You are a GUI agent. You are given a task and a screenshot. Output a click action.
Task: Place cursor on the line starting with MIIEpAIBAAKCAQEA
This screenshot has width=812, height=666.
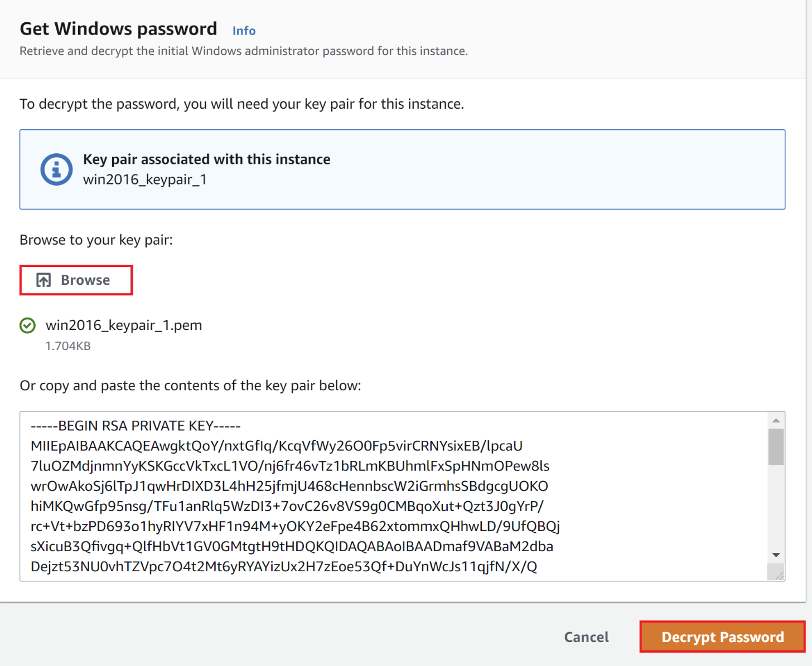click(x=276, y=446)
